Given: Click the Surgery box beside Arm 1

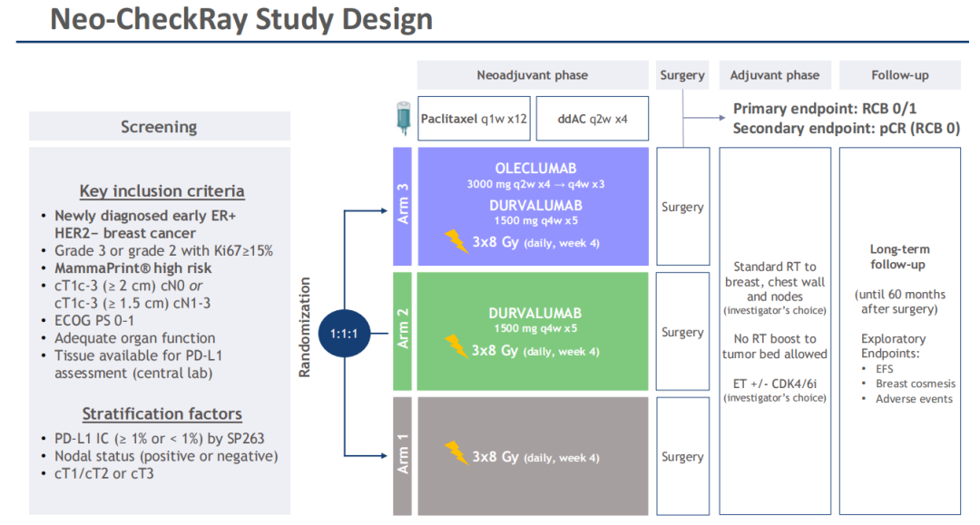Looking at the screenshot, I should click(x=682, y=457).
